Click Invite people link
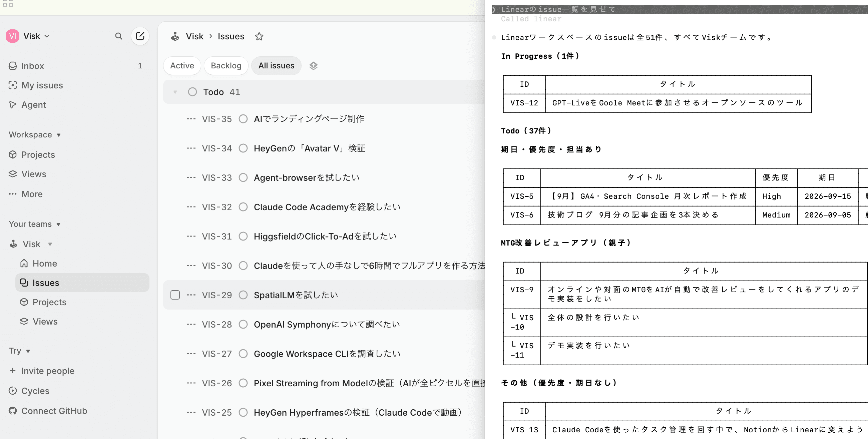Viewport: 868px width, 439px height. [x=48, y=371]
